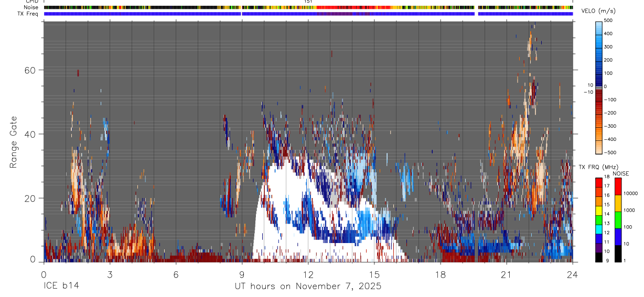Click the 6 tick label on UT hours axis
The image size is (644, 297).
176,274
